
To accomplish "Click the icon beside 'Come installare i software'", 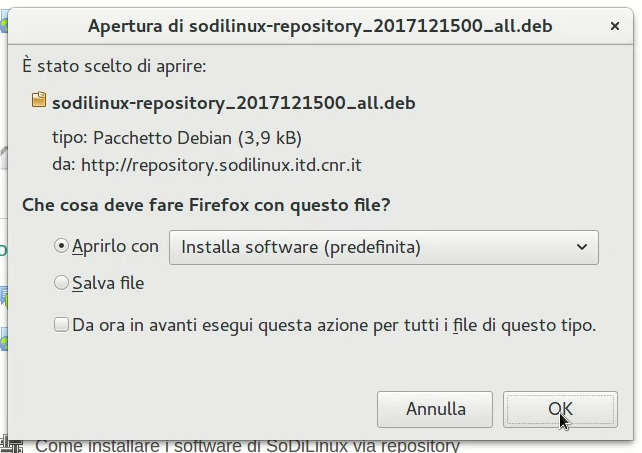I will [12, 444].
